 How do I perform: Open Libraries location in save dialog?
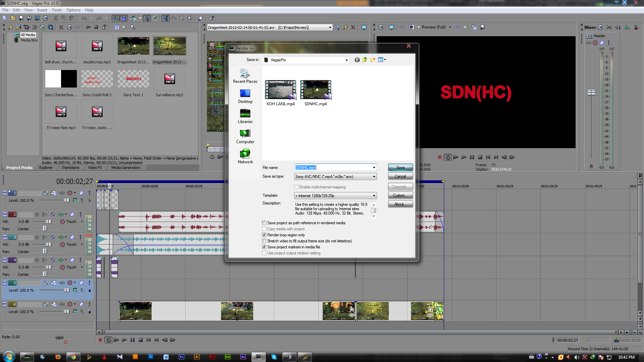click(x=245, y=116)
